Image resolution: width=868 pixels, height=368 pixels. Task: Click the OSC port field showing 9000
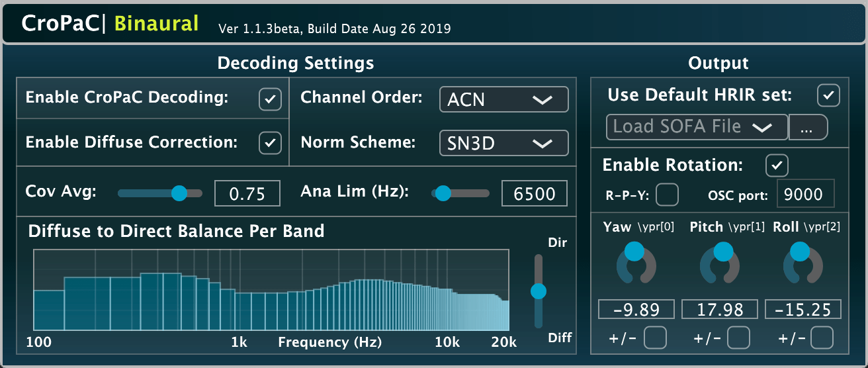(x=804, y=194)
